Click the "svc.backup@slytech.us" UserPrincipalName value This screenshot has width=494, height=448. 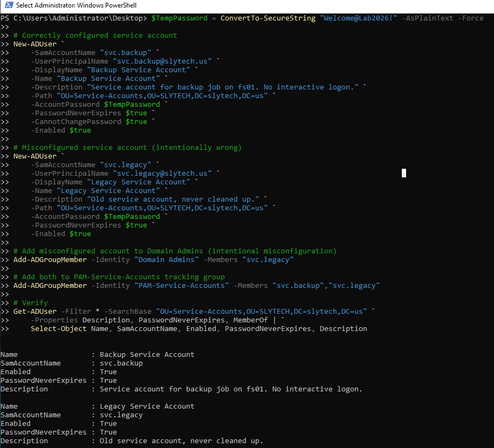(162, 61)
